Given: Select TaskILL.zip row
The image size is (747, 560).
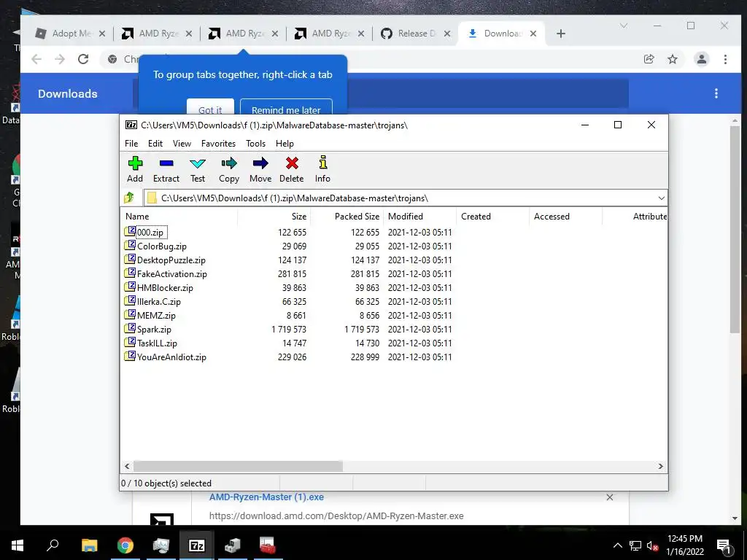Looking at the screenshot, I should pos(157,343).
